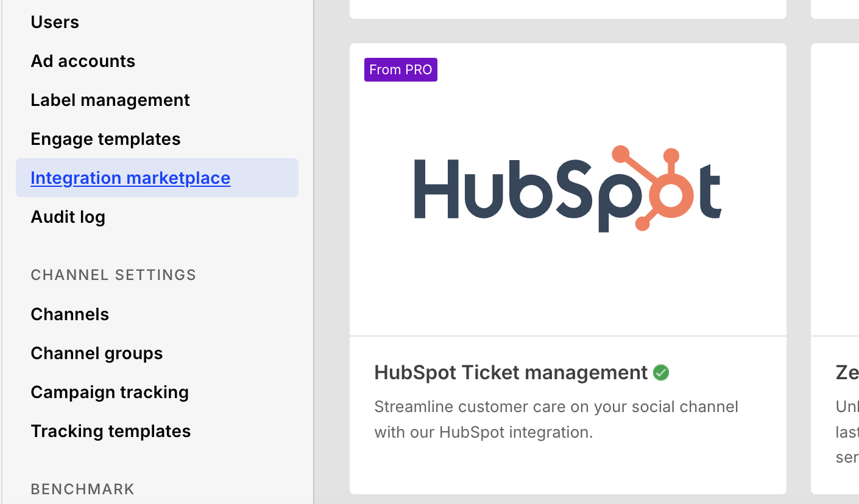Click the CHANNEL SETTINGS section heading
Image resolution: width=859 pixels, height=504 pixels.
113,275
